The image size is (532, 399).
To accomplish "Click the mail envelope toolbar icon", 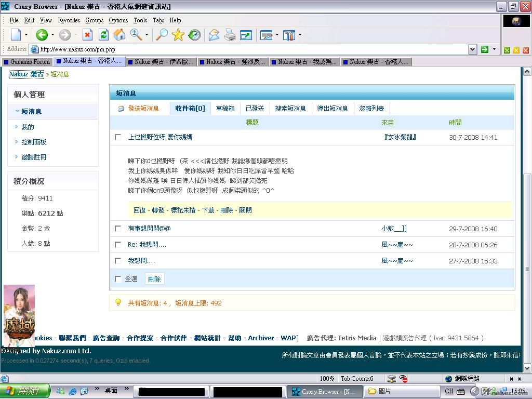I will tap(214, 35).
